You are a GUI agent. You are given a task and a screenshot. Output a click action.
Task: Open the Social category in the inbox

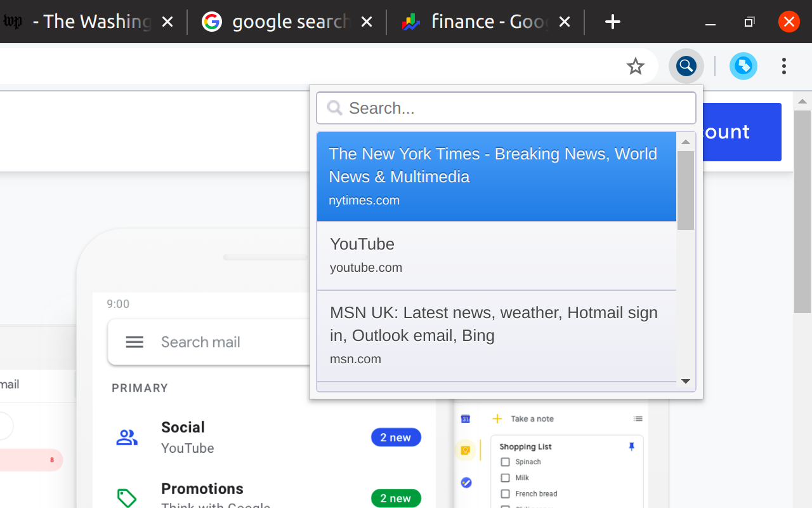tap(264, 437)
